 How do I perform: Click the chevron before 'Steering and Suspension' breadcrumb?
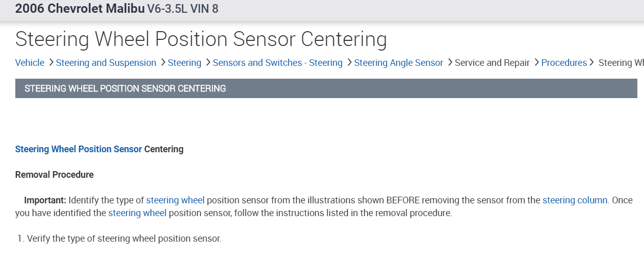click(x=51, y=62)
